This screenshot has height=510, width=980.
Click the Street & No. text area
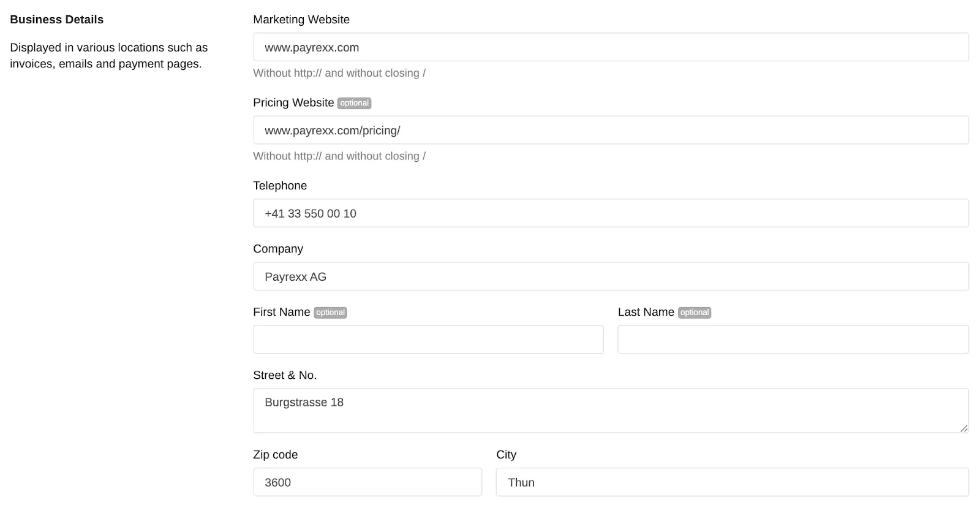(611, 409)
